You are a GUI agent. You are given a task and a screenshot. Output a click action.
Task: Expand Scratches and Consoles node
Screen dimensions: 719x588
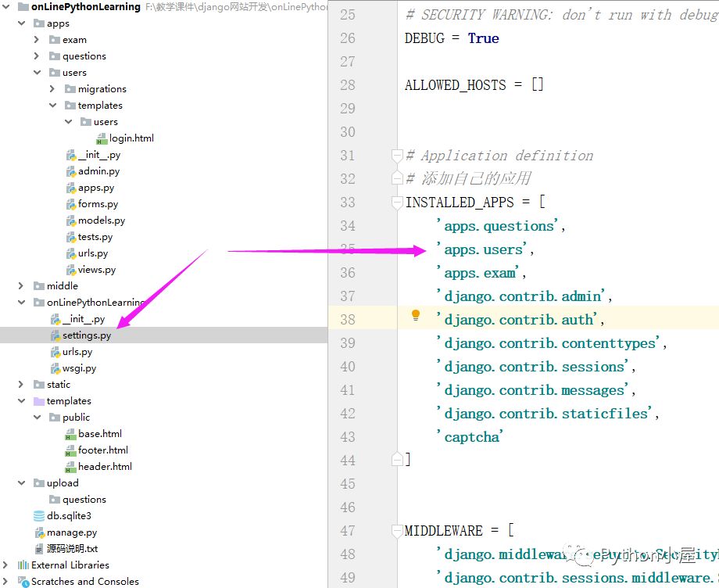click(x=5, y=581)
